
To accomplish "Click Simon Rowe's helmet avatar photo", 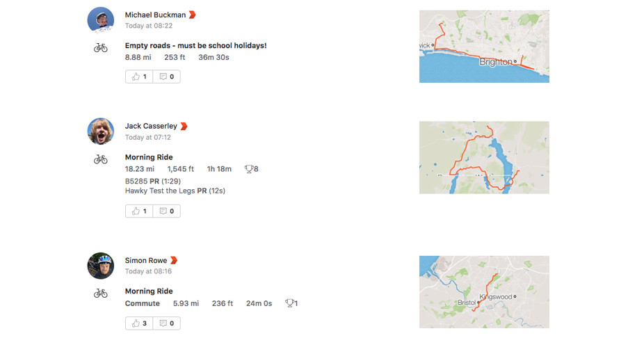I will coord(101,266).
